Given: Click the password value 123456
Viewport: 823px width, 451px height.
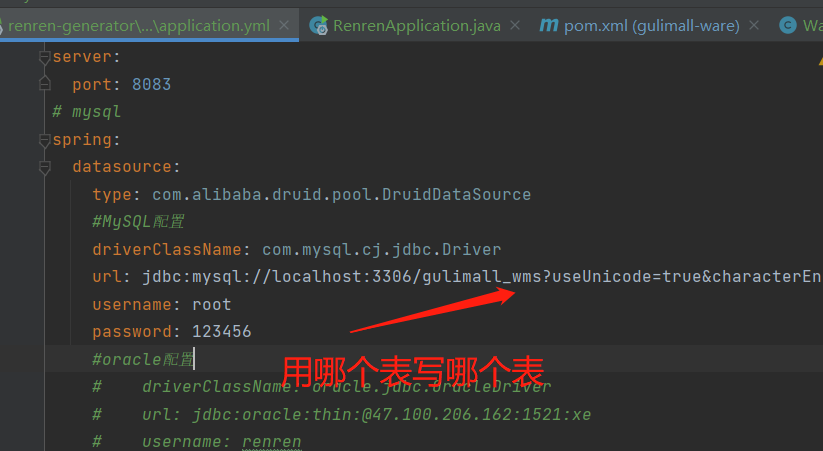Looking at the screenshot, I should tap(221, 332).
